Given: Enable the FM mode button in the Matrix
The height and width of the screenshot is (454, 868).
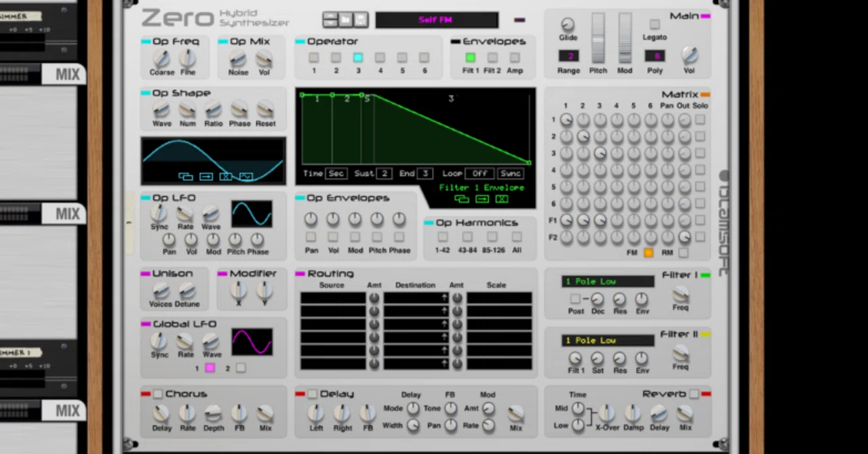Looking at the screenshot, I should tap(648, 253).
